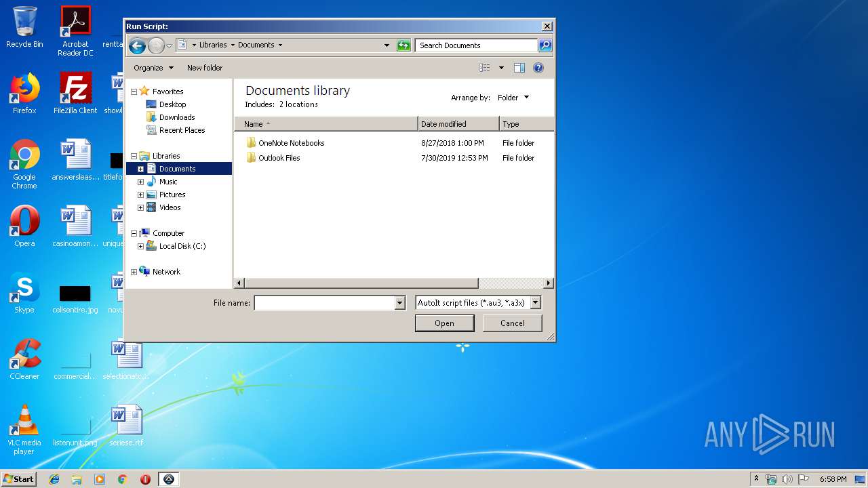Collapse the Libraries tree group
This screenshot has height=488, width=868.
[x=134, y=156]
